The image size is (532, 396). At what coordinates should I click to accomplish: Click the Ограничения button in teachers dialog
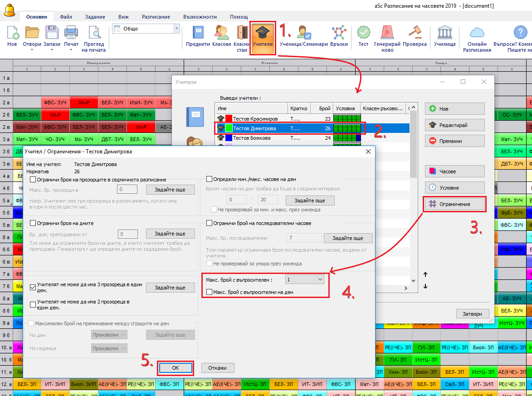[x=454, y=204]
